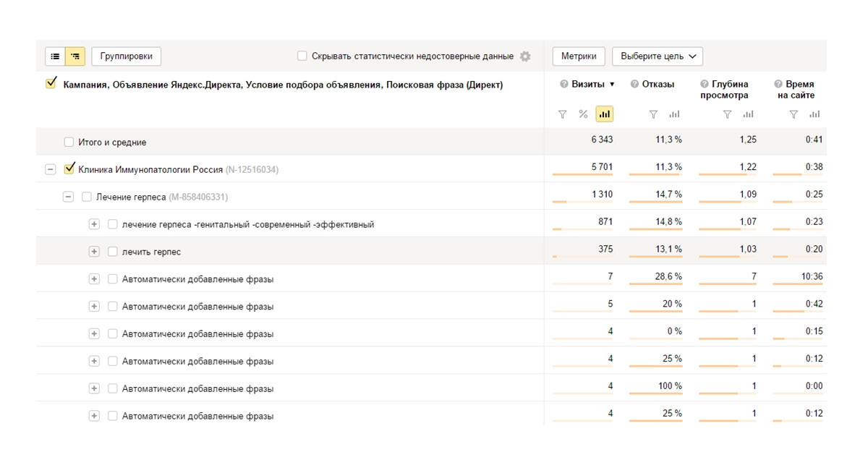
Task: Open the help icon beside Отказы
Action: (634, 85)
